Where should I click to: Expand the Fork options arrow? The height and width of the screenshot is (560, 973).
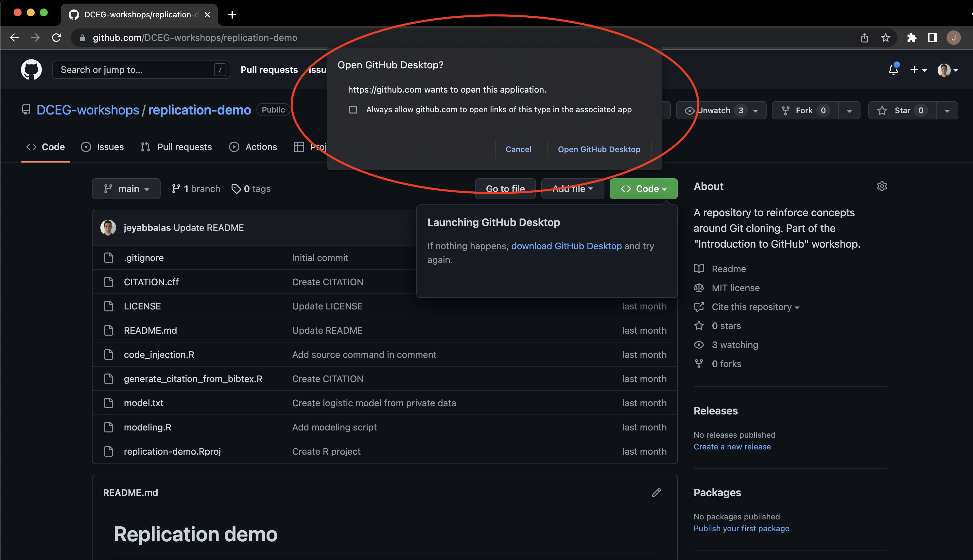[x=849, y=110]
